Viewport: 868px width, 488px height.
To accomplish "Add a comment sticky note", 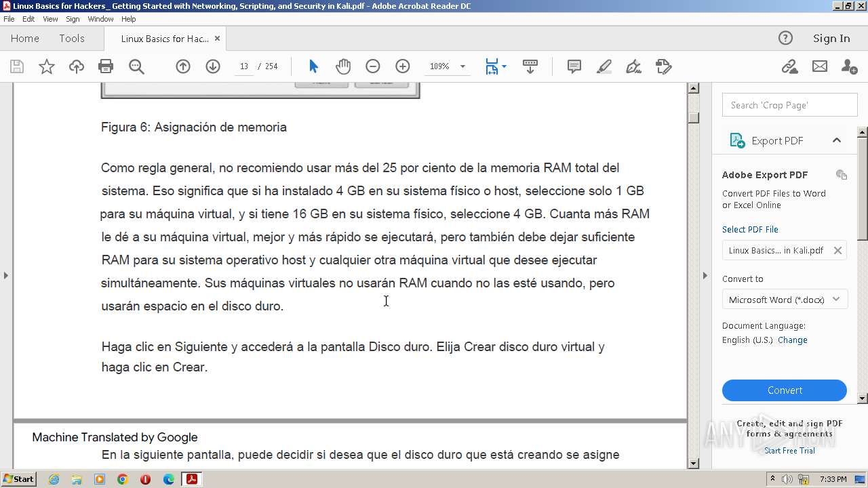I will (574, 66).
